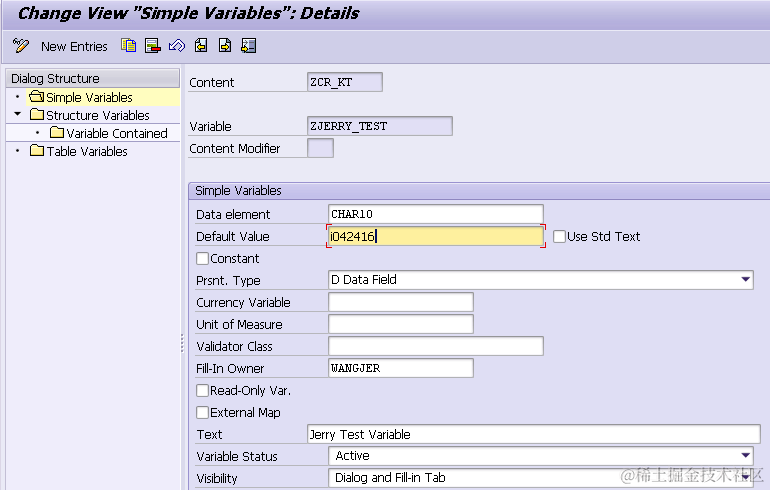770x490 pixels.
Task: Click the Default Value input field
Action: click(x=436, y=236)
